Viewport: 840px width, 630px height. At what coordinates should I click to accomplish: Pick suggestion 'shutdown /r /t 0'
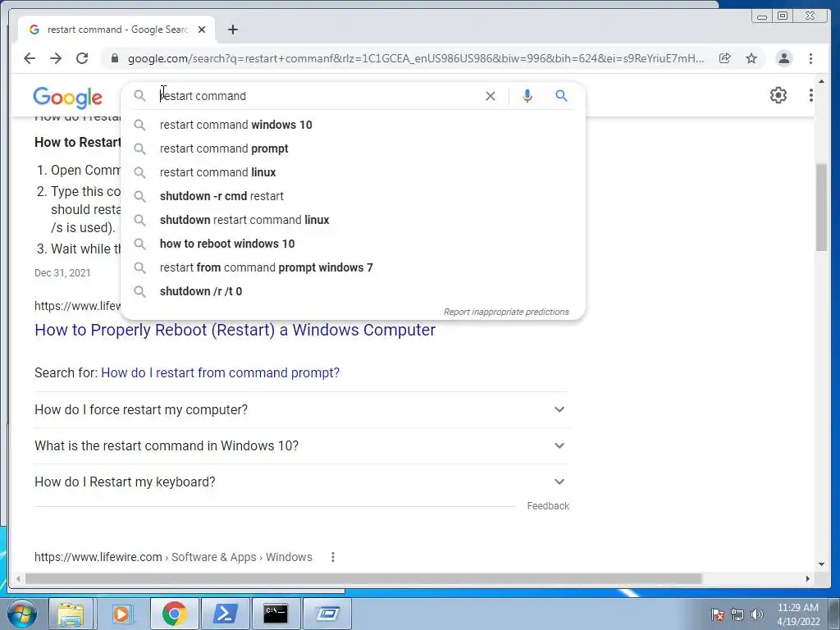tap(354, 291)
